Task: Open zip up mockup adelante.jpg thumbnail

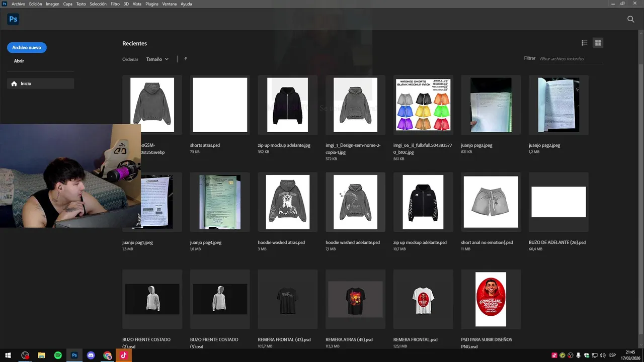Action: [x=287, y=105]
